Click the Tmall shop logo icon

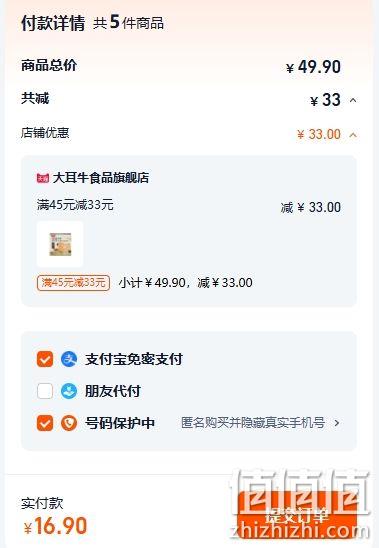click(x=43, y=178)
